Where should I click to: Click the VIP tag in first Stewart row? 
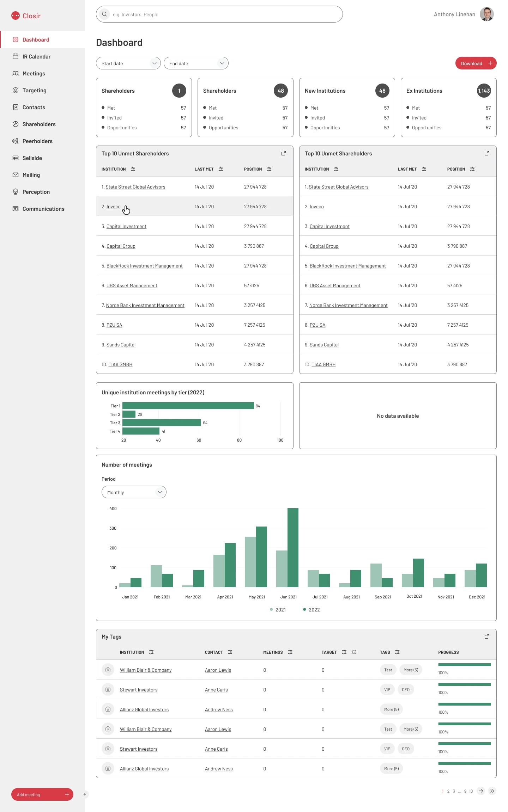[387, 689]
